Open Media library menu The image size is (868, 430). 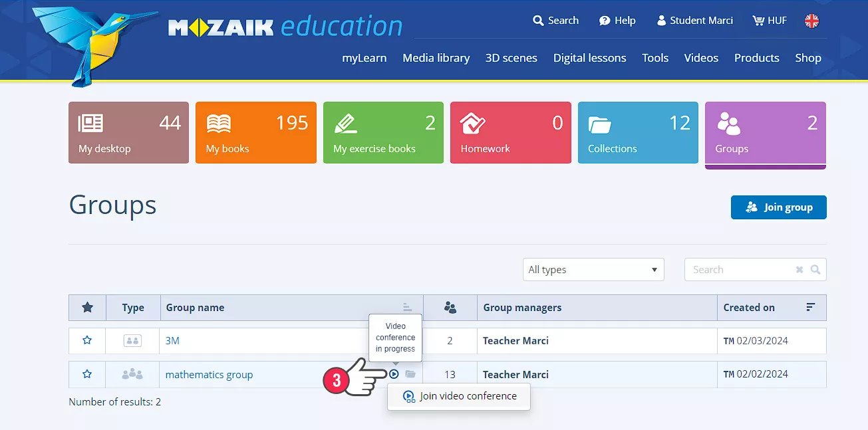(x=436, y=58)
